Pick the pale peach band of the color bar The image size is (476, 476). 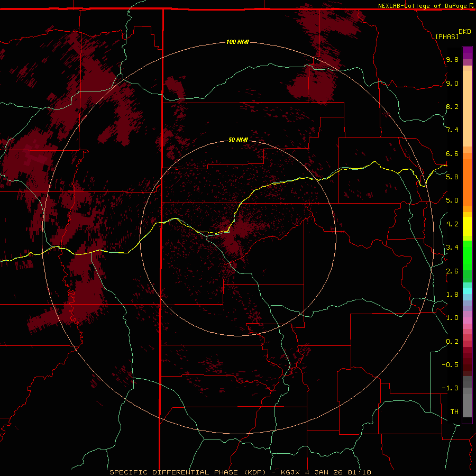click(x=467, y=108)
